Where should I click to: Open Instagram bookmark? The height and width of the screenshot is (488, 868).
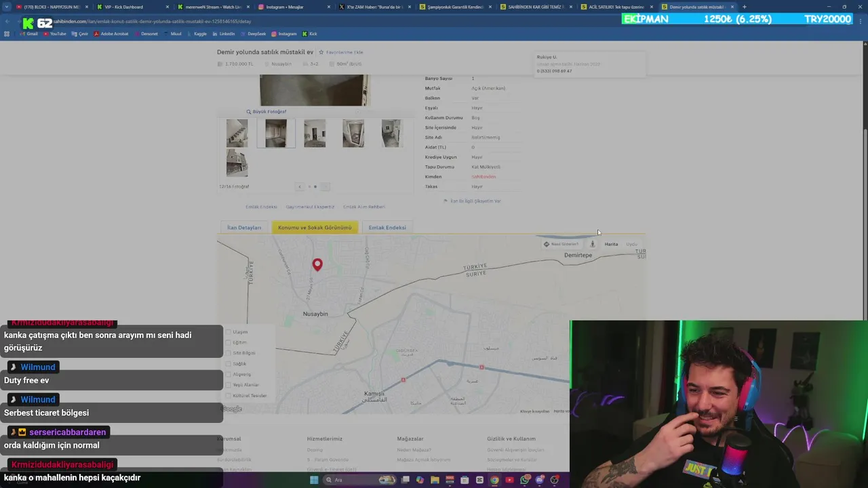point(283,34)
